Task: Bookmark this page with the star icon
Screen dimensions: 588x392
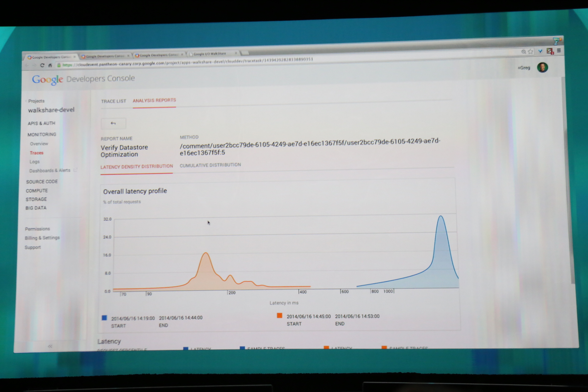Action: (x=531, y=52)
